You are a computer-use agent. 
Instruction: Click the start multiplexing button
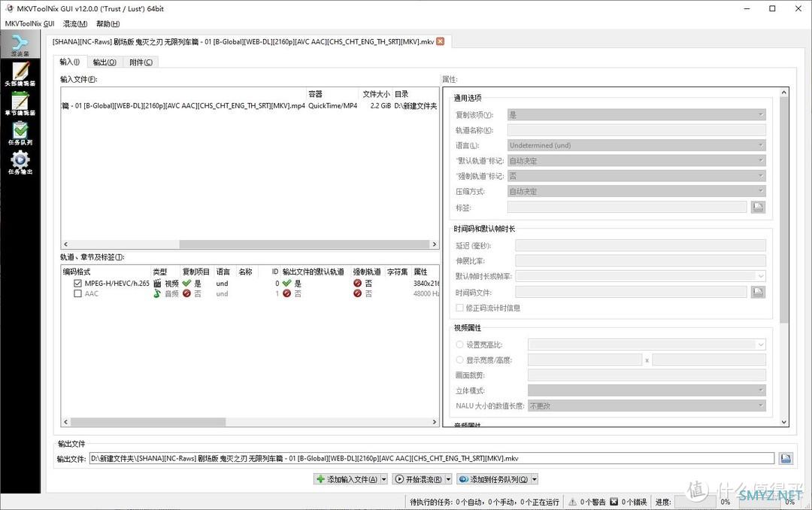click(419, 479)
